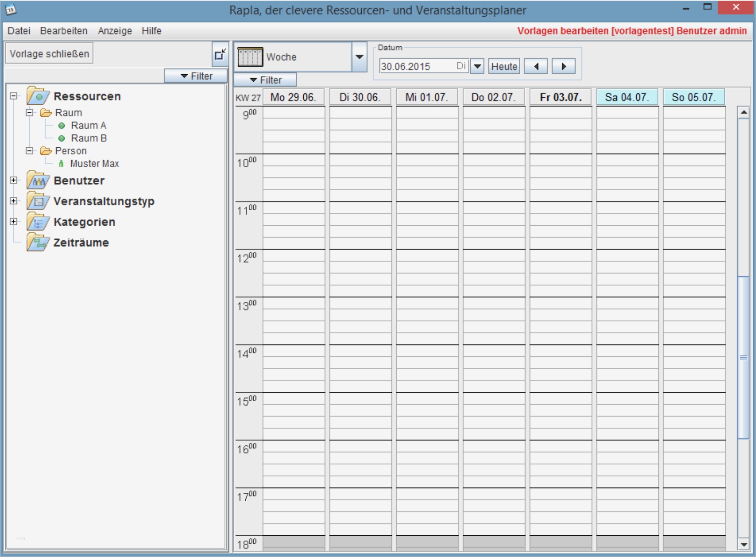
Task: Click the Vorlage schließen button
Action: (x=49, y=54)
